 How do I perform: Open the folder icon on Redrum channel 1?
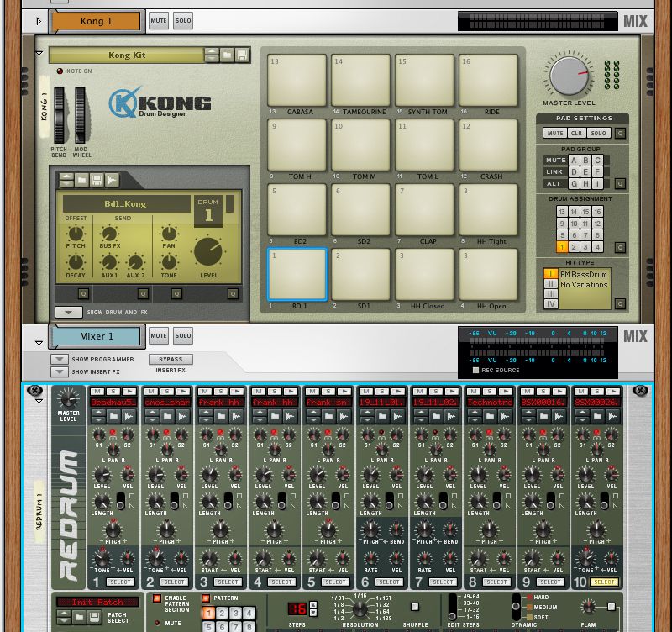pos(113,416)
